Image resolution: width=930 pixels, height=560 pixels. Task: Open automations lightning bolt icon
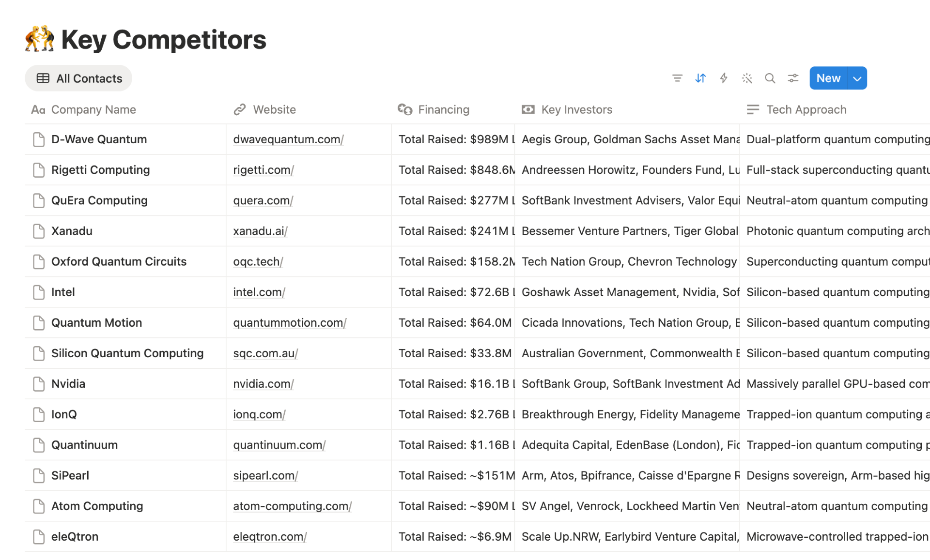[x=724, y=78]
